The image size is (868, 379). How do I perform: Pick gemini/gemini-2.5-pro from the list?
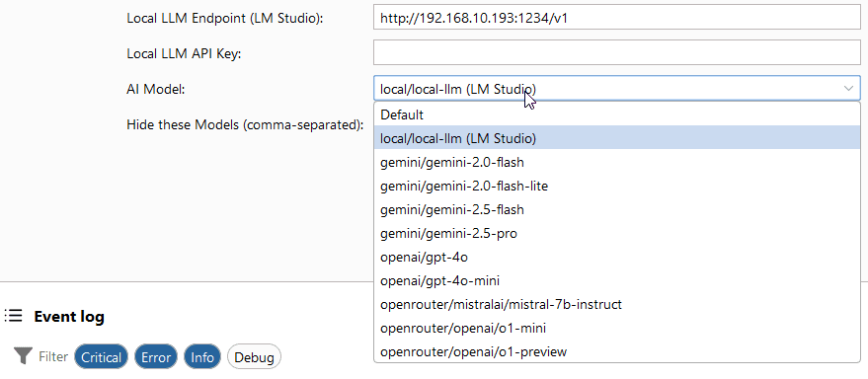617,234
